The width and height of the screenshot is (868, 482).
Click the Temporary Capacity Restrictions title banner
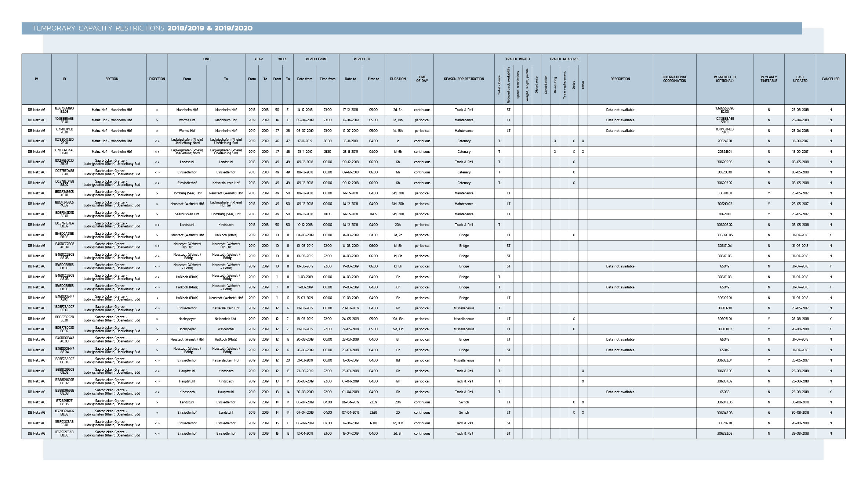point(142,28)
